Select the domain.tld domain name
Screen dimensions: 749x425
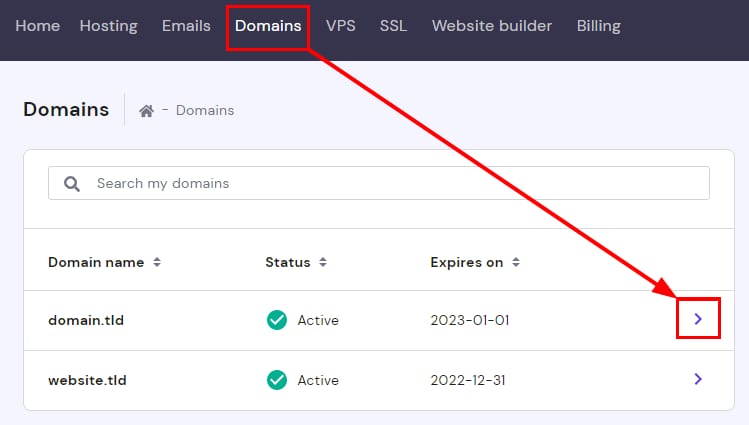coord(86,321)
